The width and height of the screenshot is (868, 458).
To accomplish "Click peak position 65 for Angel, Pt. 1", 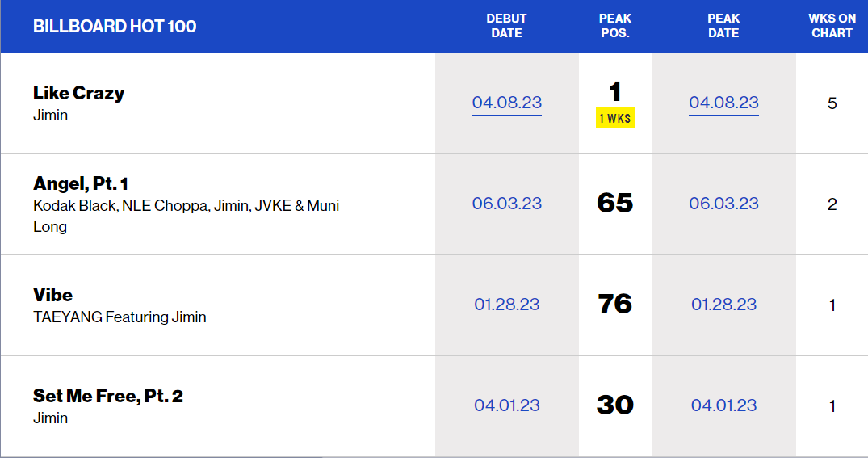I will [x=615, y=203].
